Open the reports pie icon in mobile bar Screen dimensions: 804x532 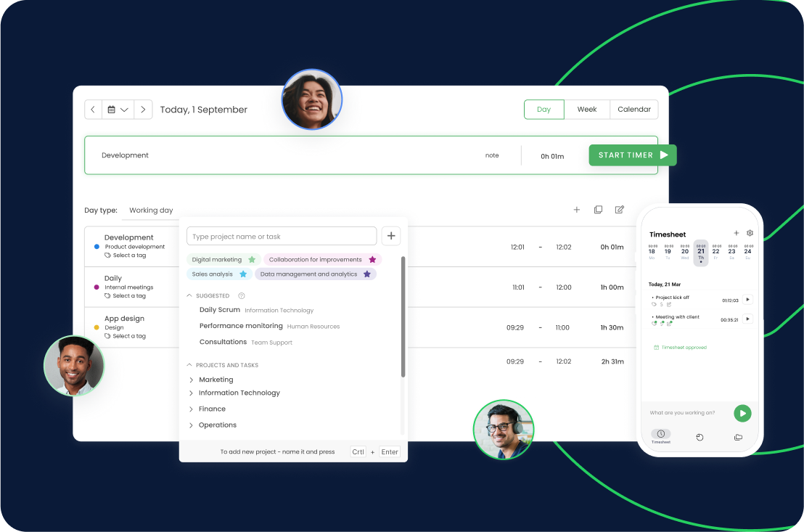[700, 437]
